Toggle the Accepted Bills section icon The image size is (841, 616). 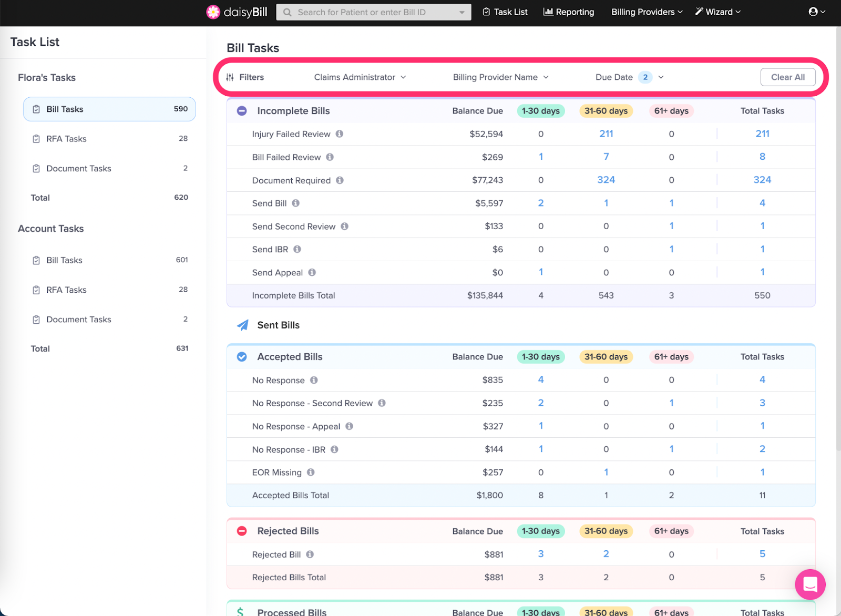[242, 357]
